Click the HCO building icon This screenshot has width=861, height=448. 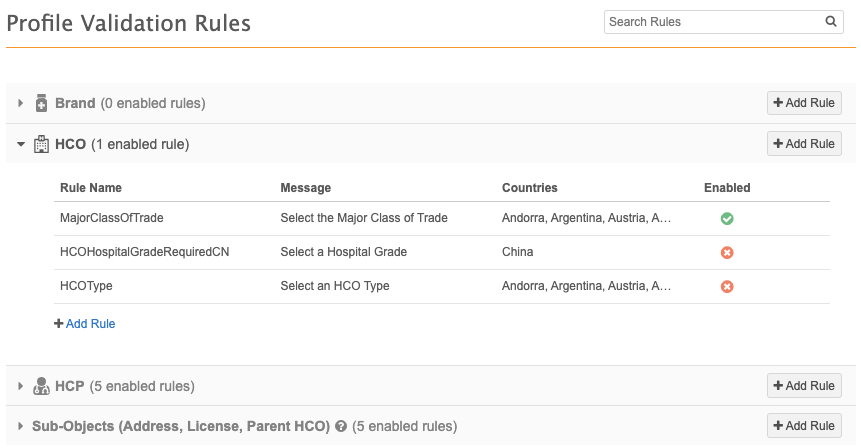coord(41,145)
